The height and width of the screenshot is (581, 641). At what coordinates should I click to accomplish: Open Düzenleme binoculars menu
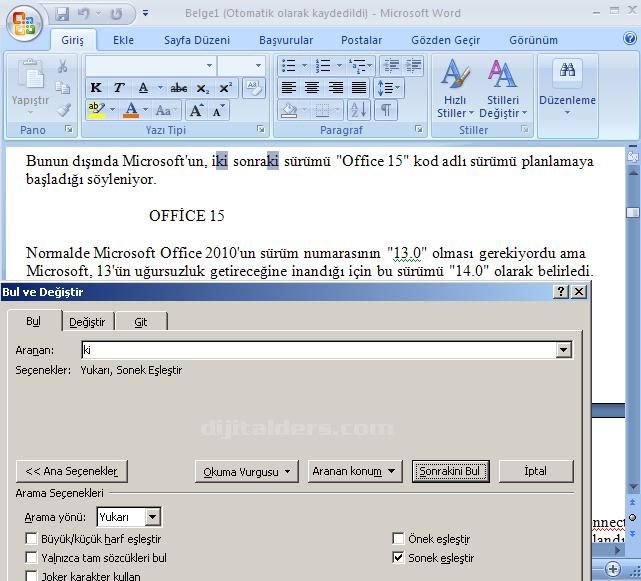pyautogui.click(x=567, y=88)
